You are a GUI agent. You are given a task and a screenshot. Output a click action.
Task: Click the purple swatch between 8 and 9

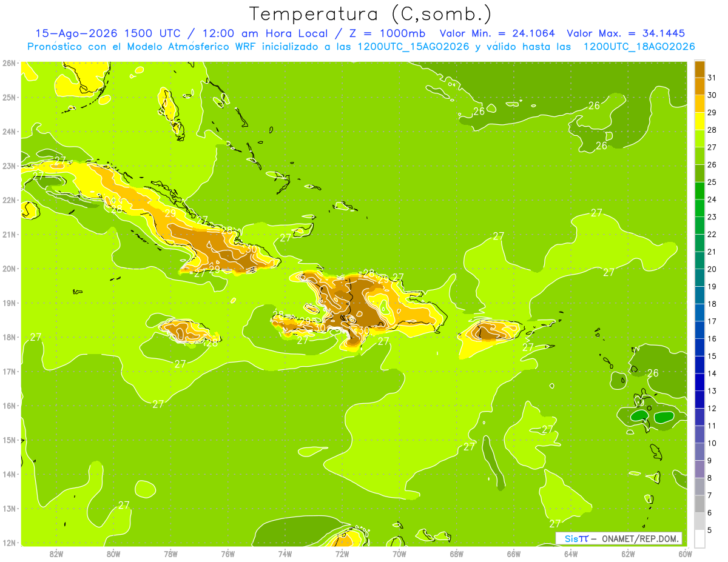pos(699,469)
